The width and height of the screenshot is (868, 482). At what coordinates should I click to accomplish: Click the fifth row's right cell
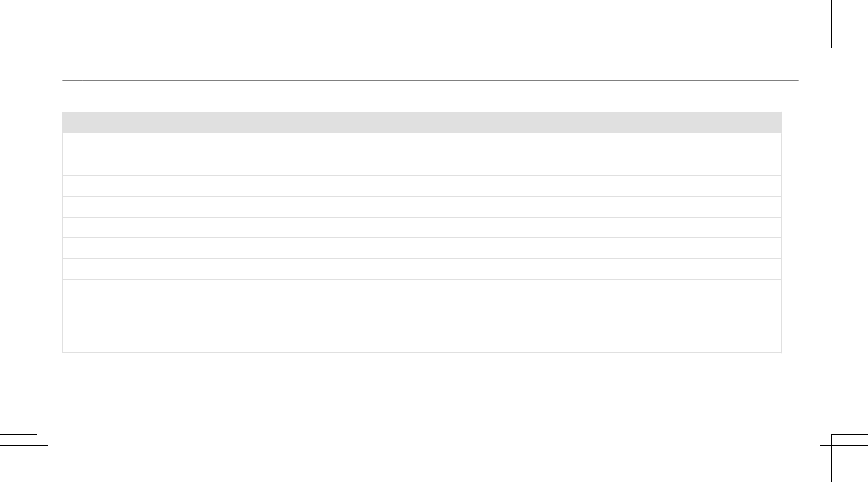(x=542, y=227)
